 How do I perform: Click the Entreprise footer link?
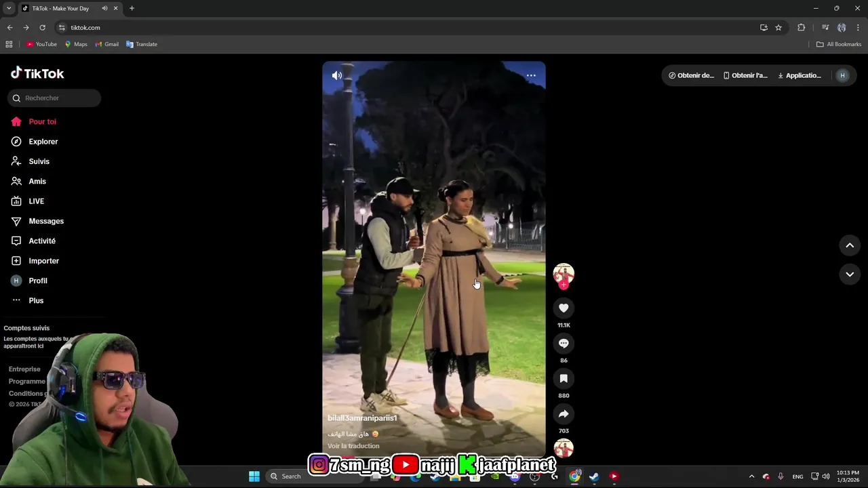pyautogui.click(x=24, y=369)
